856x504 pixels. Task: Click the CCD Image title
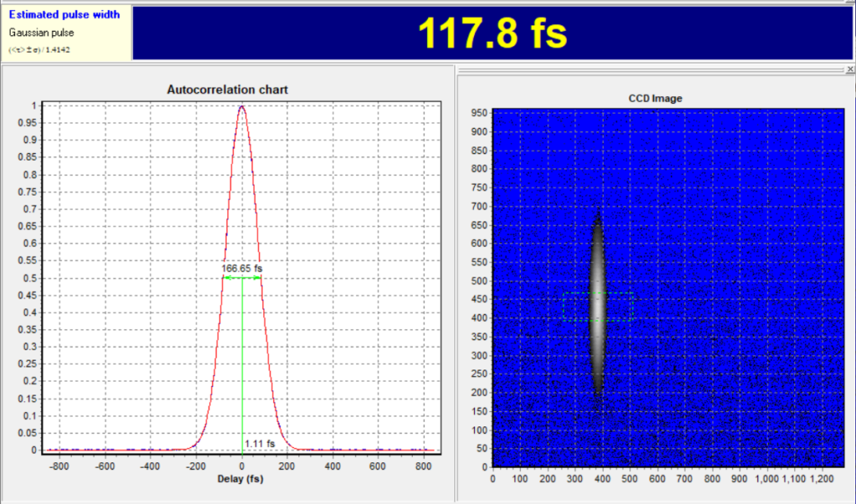coord(655,99)
